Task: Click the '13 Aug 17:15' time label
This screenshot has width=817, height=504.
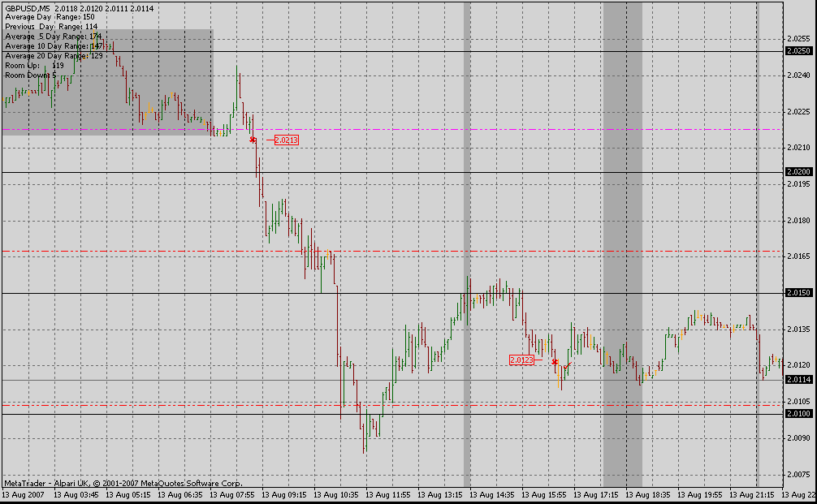Action: pyautogui.click(x=596, y=494)
